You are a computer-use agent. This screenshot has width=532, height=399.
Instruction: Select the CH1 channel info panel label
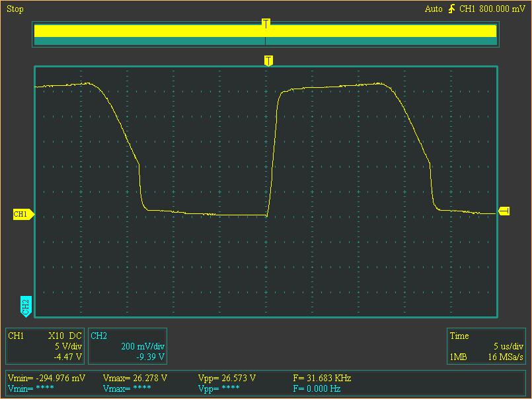(x=16, y=336)
